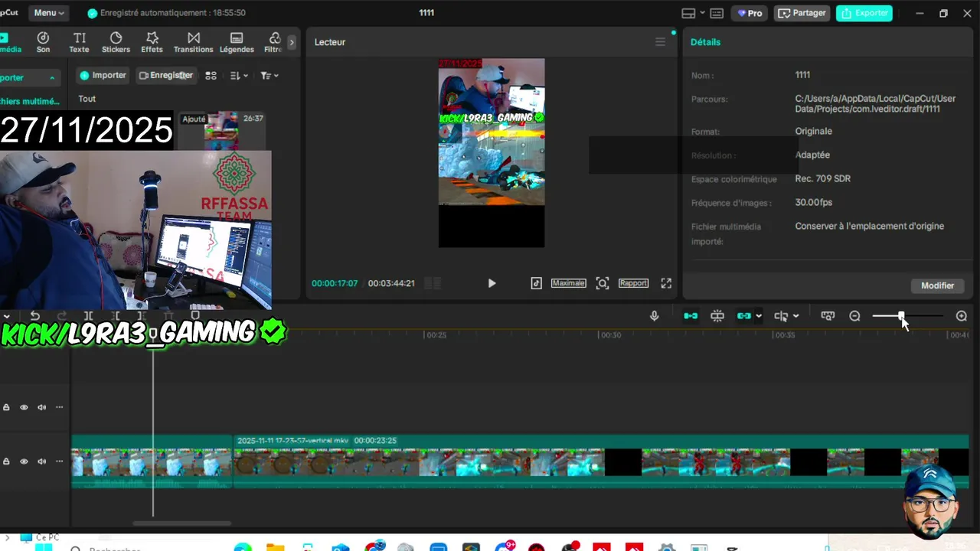Viewport: 980px width, 551px height.
Task: Zoom in the timeline
Action: pyautogui.click(x=962, y=316)
